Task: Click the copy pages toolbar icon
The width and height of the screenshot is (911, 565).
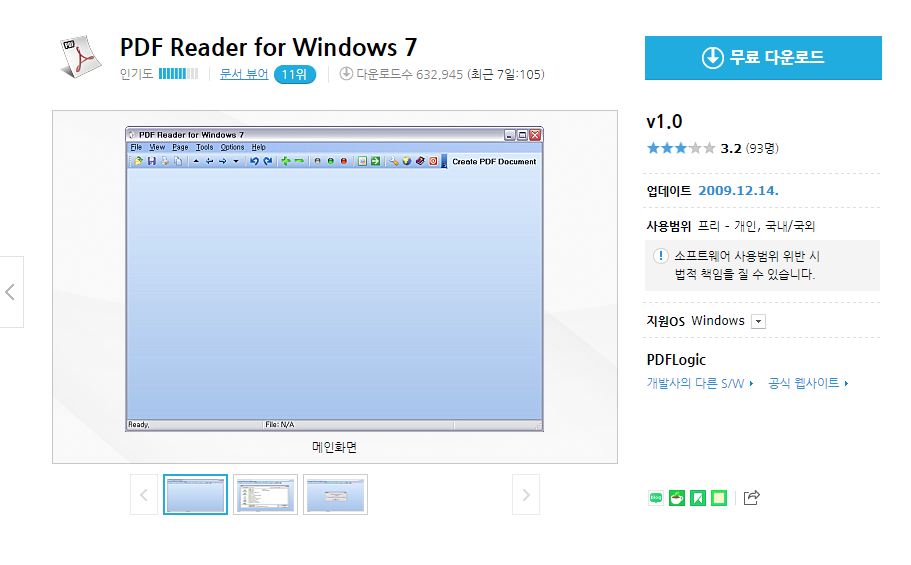Action: [x=178, y=161]
